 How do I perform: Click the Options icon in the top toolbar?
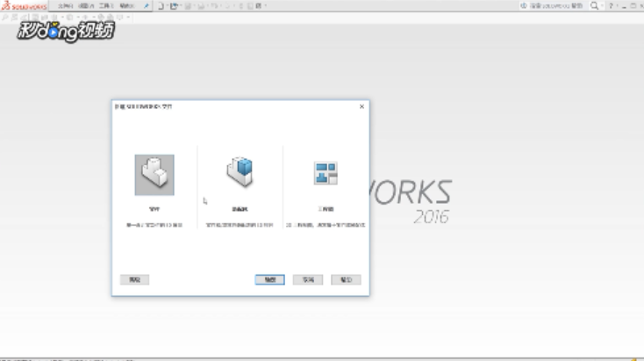[259, 6]
